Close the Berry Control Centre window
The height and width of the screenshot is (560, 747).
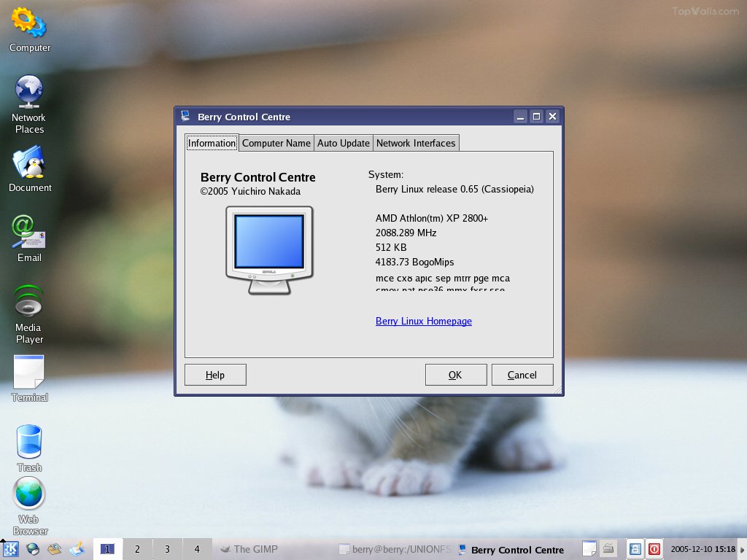(552, 116)
